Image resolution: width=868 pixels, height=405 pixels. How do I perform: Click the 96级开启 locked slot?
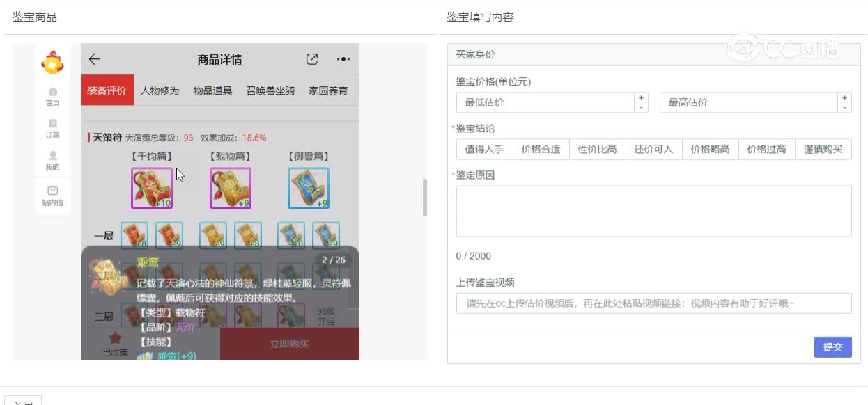click(x=326, y=317)
